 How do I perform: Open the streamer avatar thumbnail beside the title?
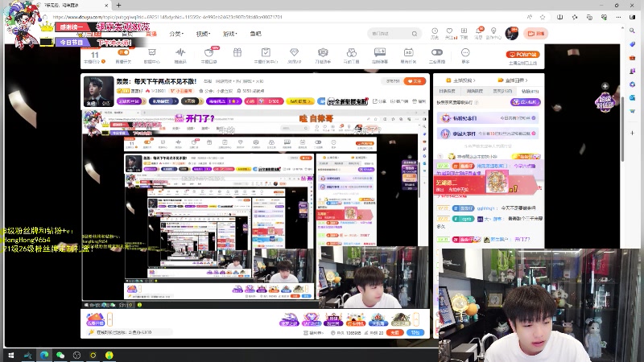(x=98, y=91)
